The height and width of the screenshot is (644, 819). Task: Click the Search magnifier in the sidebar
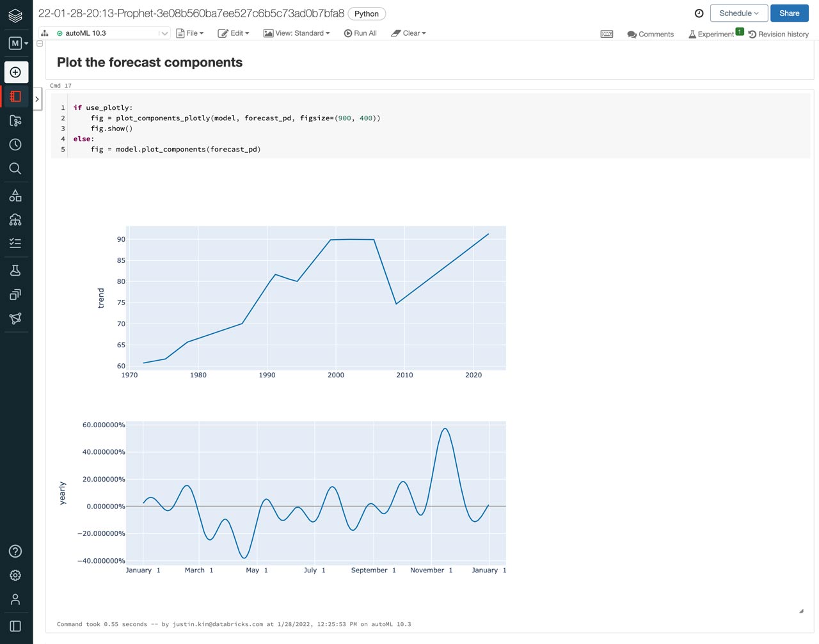[16, 169]
